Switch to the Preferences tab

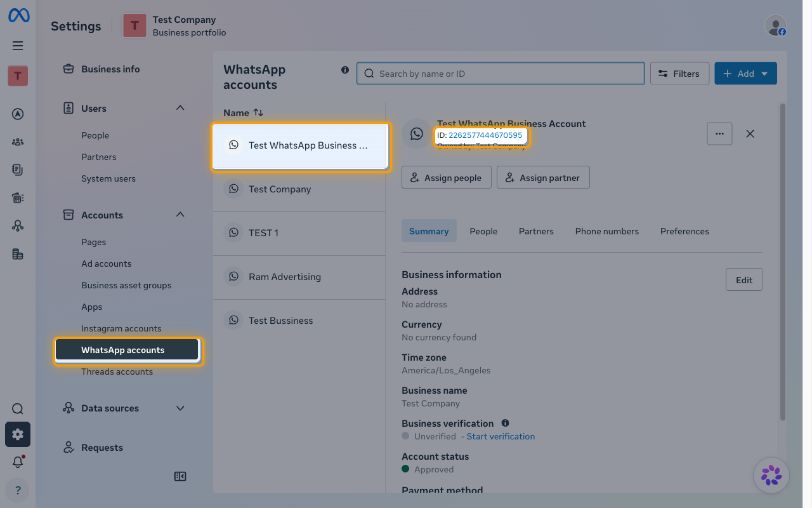tap(684, 231)
